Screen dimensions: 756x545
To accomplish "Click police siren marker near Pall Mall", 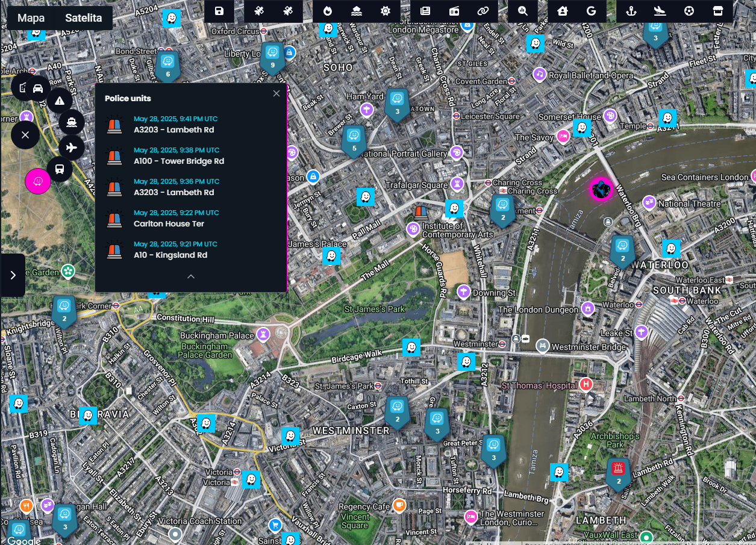I will point(421,211).
